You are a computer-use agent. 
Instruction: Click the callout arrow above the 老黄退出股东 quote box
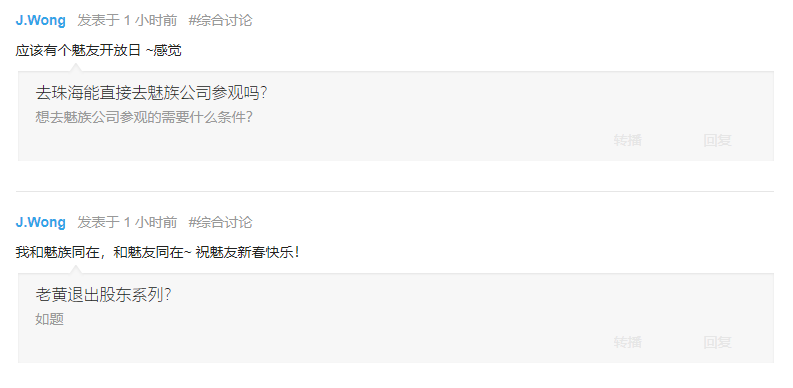click(x=75, y=270)
